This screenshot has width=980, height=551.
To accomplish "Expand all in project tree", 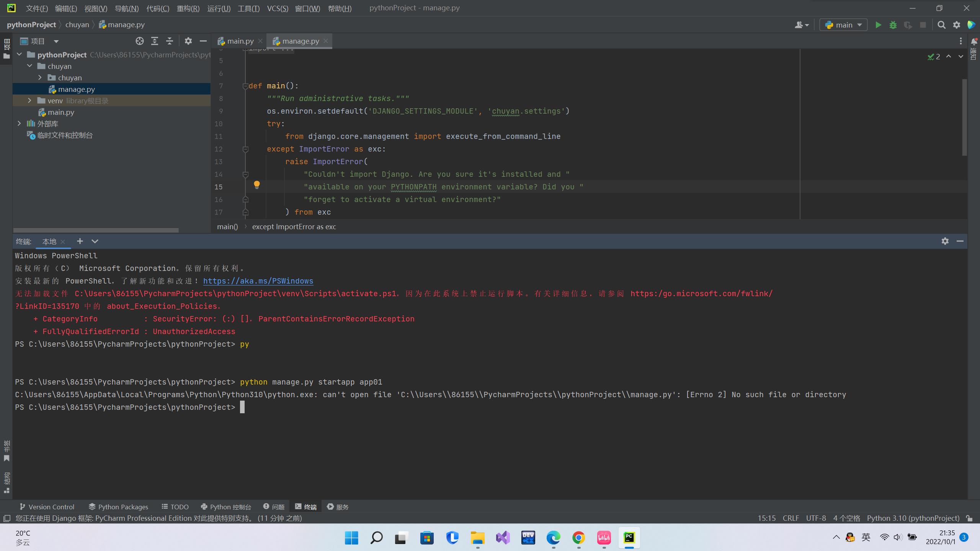I will tap(155, 41).
